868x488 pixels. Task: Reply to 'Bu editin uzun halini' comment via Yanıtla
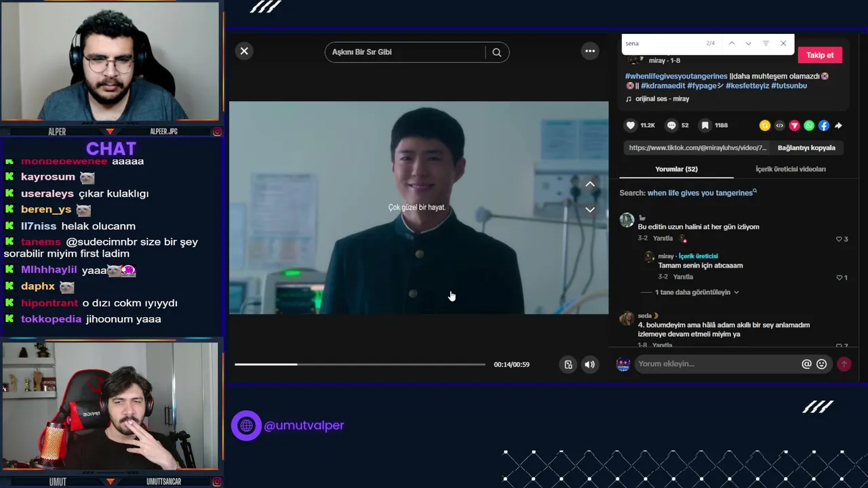point(663,239)
